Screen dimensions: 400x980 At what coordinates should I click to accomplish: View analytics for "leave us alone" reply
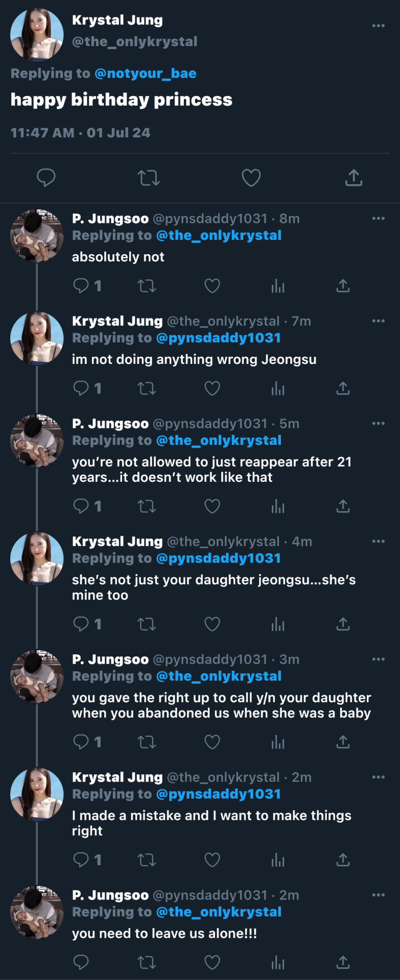click(x=278, y=963)
